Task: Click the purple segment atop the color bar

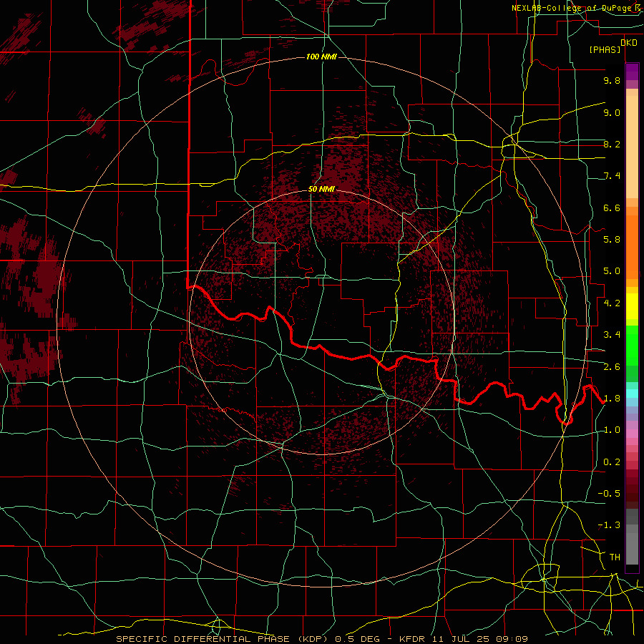Action: [x=632, y=72]
